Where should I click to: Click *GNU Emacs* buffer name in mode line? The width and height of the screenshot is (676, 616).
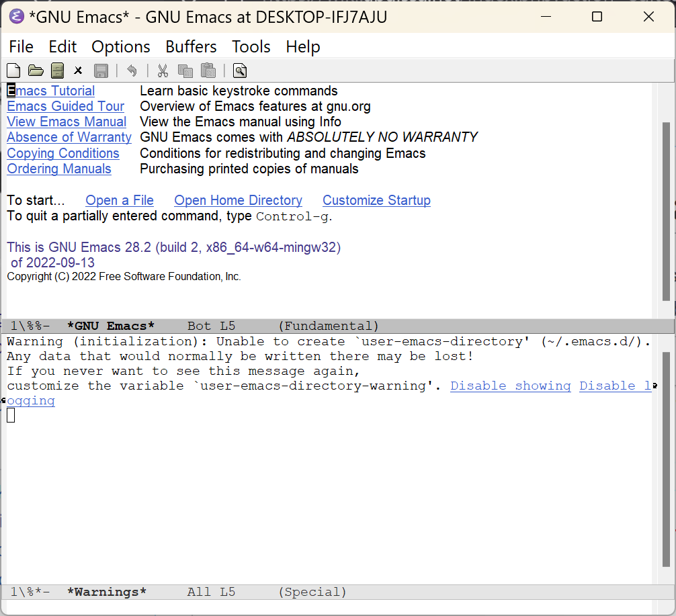click(x=111, y=326)
